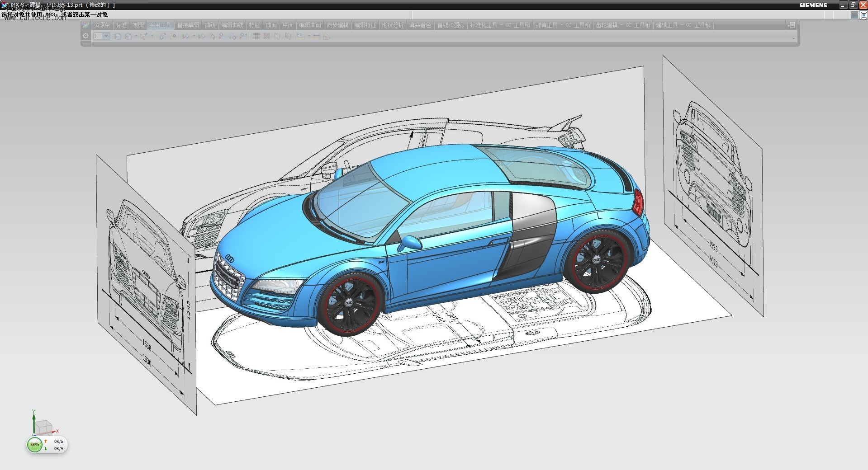Select the cursor pointer tool icon
The width and height of the screenshot is (868, 470).
click(212, 36)
